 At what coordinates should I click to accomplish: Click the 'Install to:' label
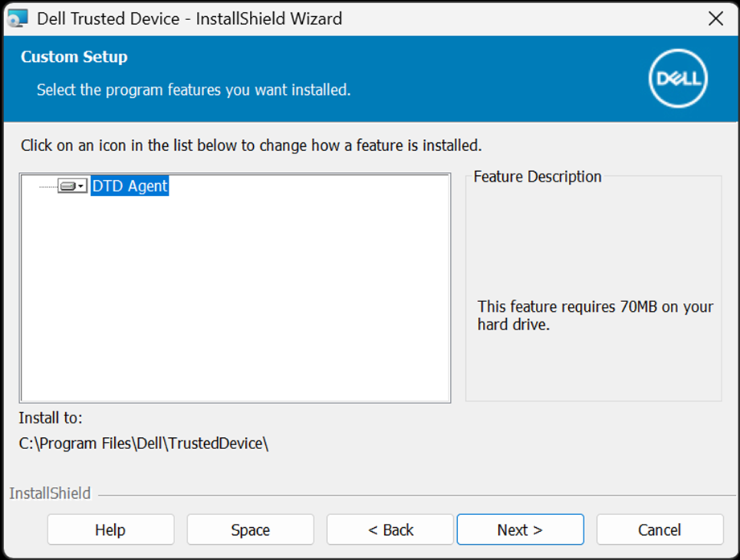[x=51, y=418]
